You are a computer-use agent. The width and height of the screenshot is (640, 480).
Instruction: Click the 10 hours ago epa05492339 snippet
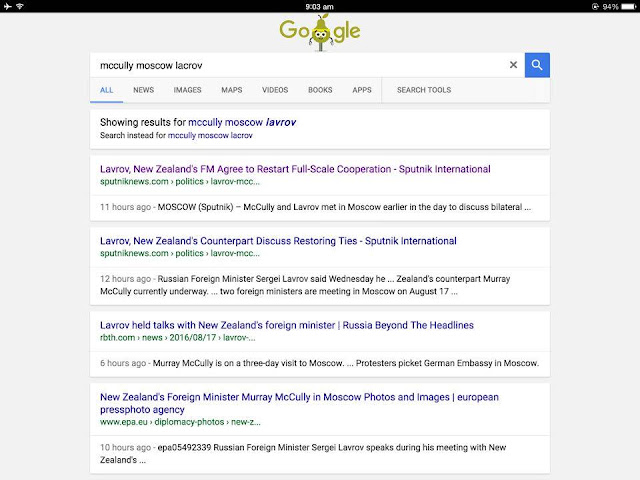[303, 453]
